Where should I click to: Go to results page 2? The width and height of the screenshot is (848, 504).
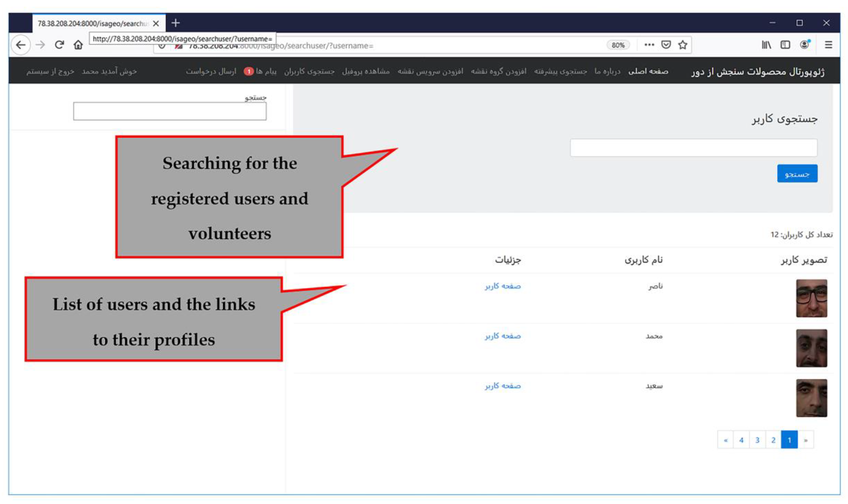coord(773,440)
